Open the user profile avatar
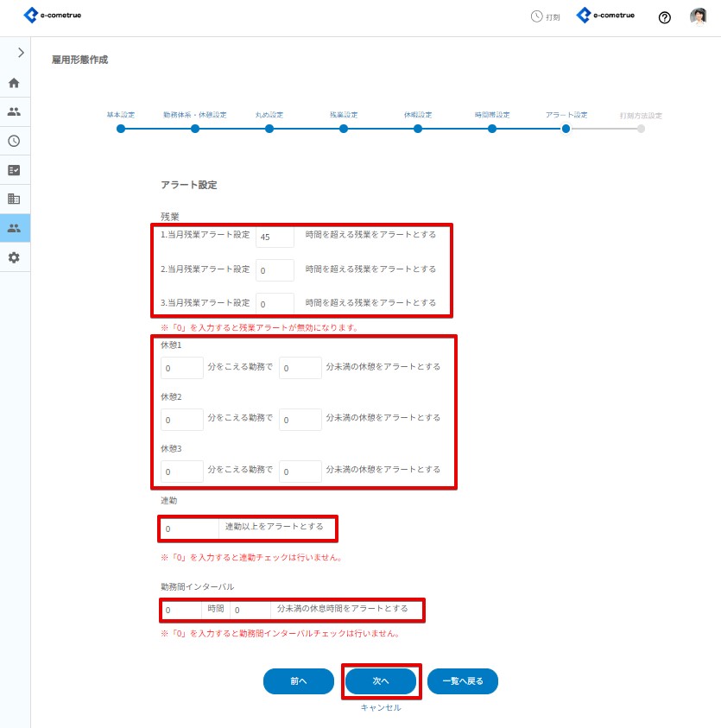 [699, 16]
